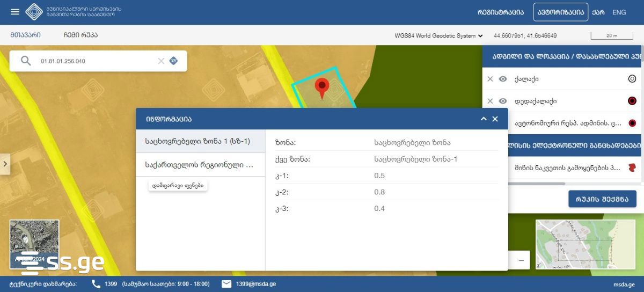644x292 pixels.
Task: Open the ჩემი რუკა tab
Action: coord(80,35)
